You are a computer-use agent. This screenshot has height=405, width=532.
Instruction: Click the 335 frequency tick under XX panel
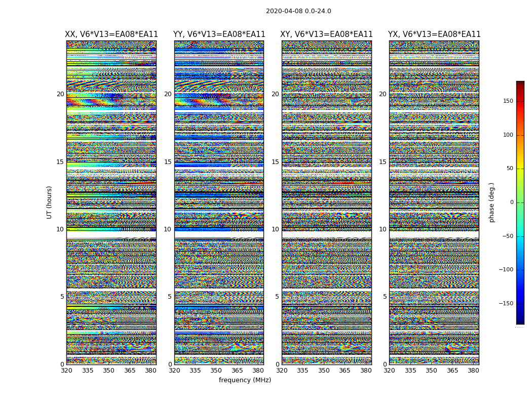(88, 371)
